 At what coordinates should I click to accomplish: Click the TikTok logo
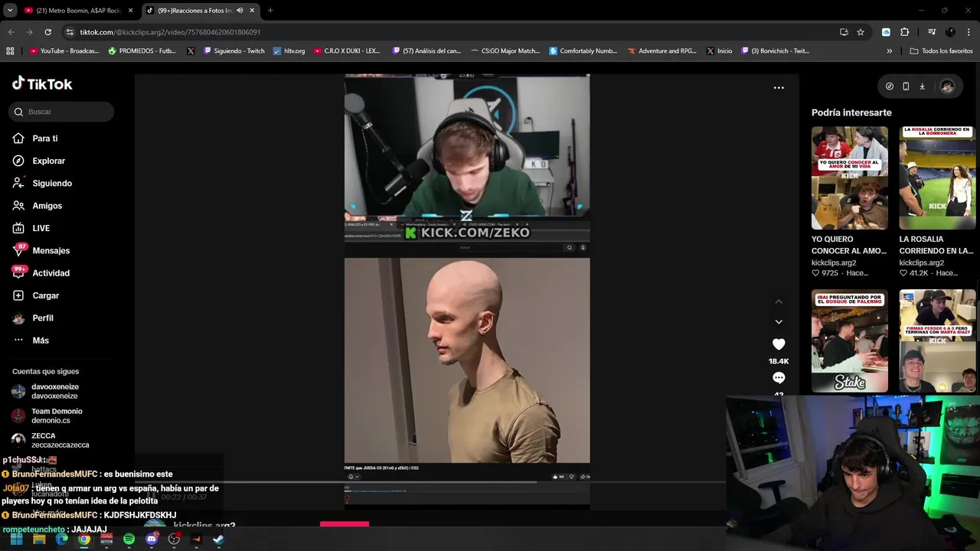[x=42, y=83]
